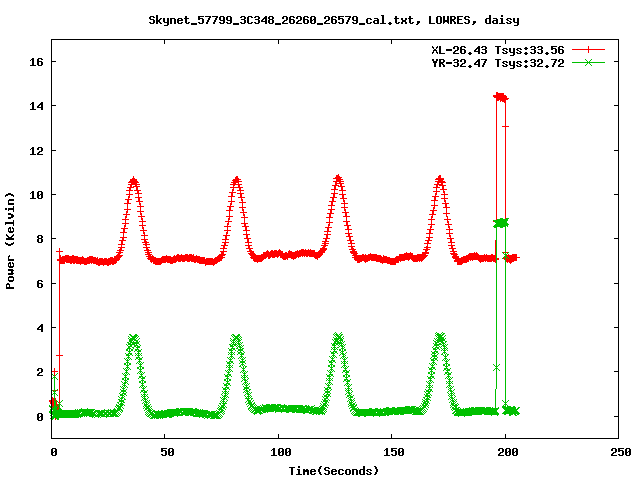Click the third green peak near 125 seconds
640x480 pixels.
click(338, 337)
